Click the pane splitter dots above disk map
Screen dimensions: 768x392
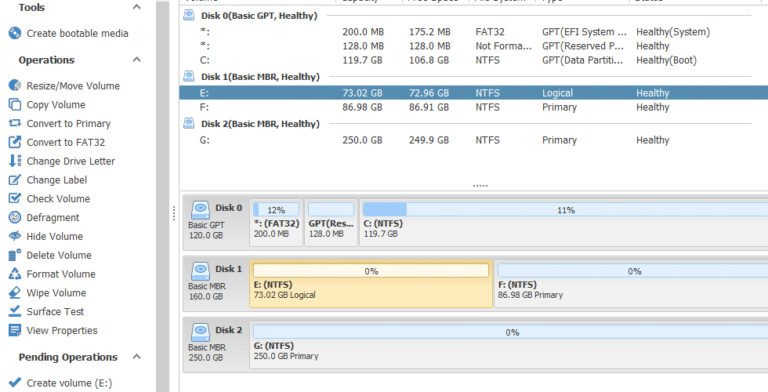pyautogui.click(x=480, y=186)
